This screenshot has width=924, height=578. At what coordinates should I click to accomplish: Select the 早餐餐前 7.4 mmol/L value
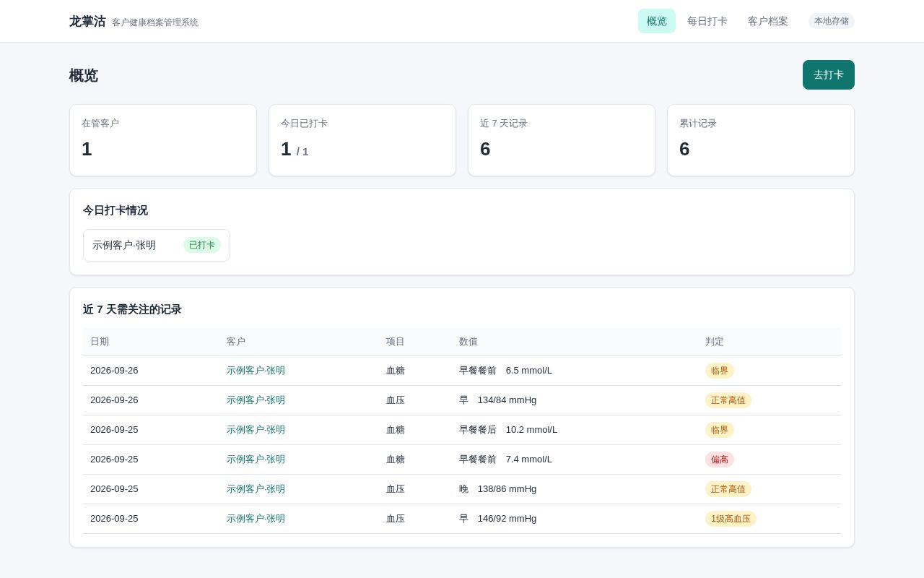(505, 460)
